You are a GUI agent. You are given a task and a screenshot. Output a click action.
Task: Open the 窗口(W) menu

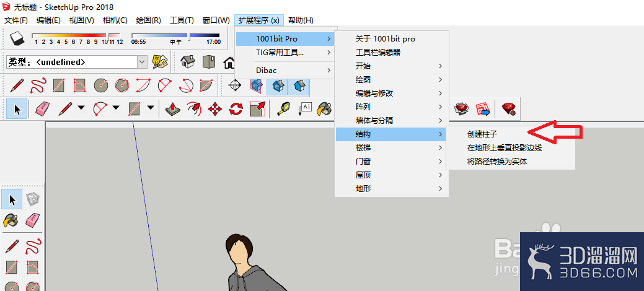pos(216,20)
